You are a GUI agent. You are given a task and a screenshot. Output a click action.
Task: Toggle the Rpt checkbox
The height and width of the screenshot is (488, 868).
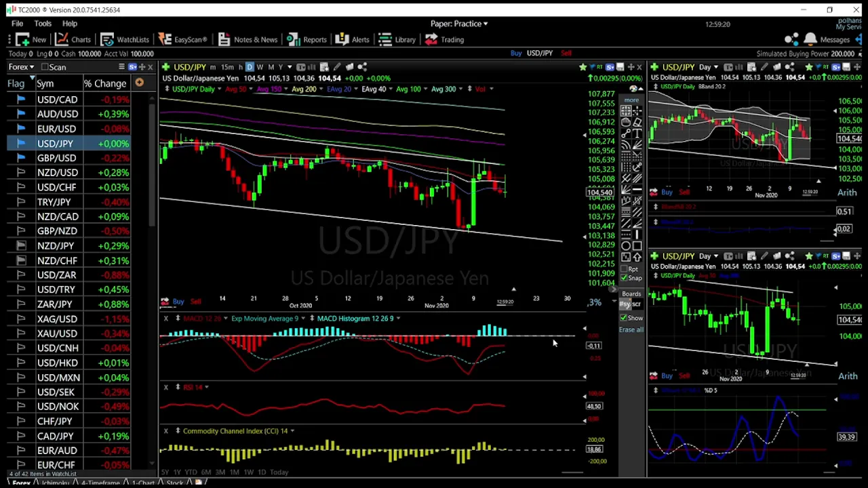coord(623,269)
